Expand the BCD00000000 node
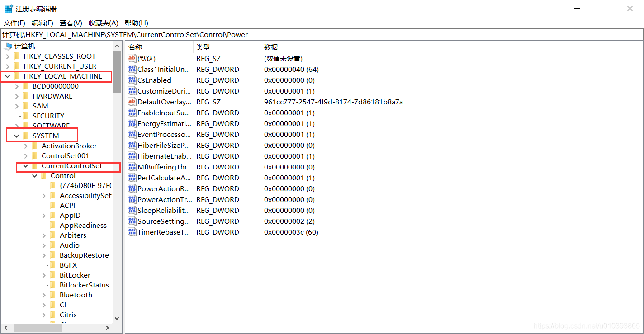The width and height of the screenshot is (644, 334). click(x=17, y=86)
